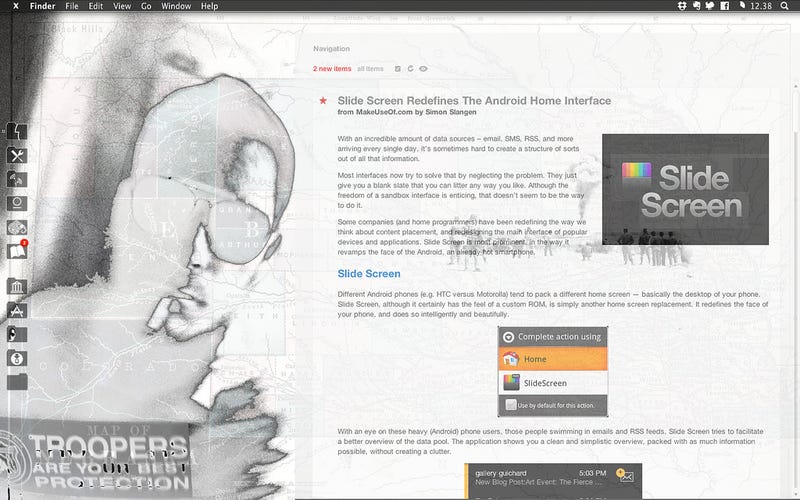The image size is (800, 500).
Task: Select the Home option in action dialog image
Action: coord(553,359)
